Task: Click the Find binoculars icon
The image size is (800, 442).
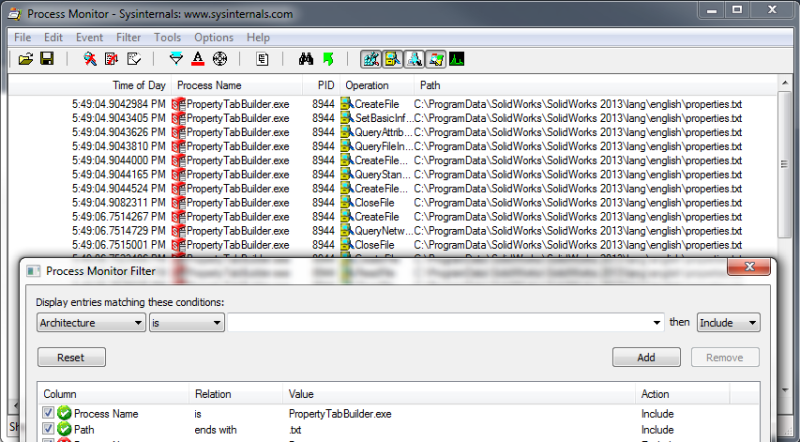Action: tap(306, 59)
